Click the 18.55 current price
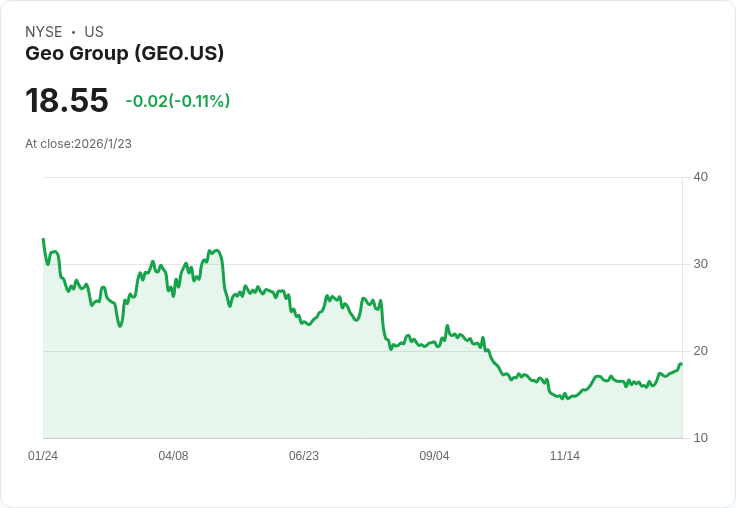 67,101
